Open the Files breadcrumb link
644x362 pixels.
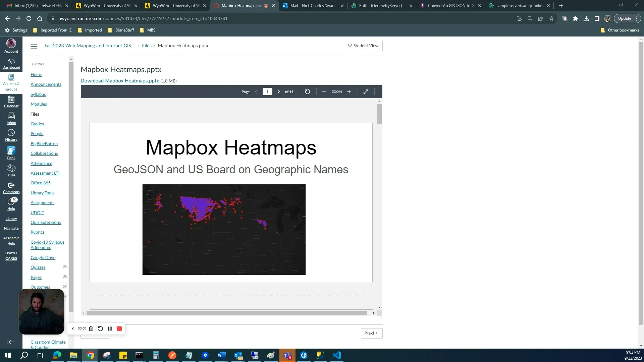(x=147, y=46)
